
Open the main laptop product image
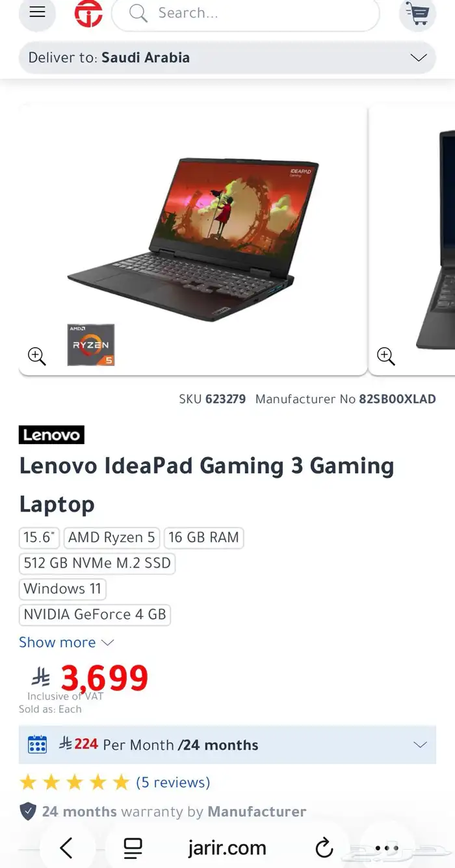click(193, 239)
